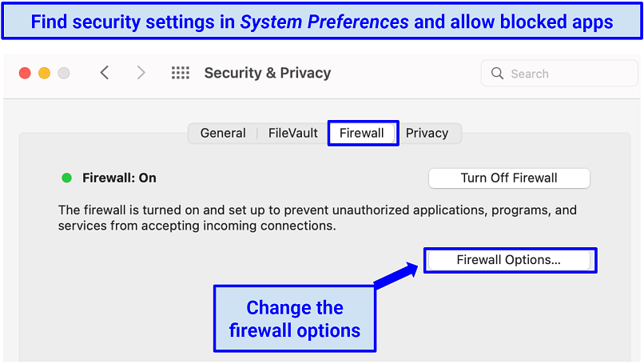The width and height of the screenshot is (644, 364).
Task: Click the blue arrow annotation
Action: coord(397,274)
